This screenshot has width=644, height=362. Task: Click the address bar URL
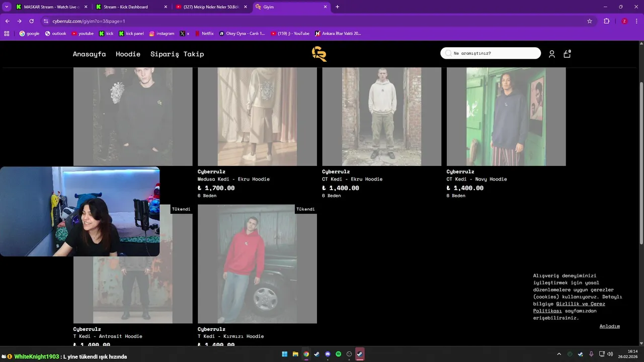89,21
